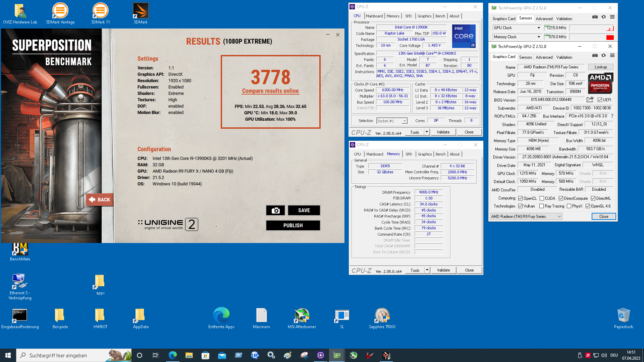The width and height of the screenshot is (644, 362).
Task: Open Bench tab in top CPU-Z window
Action: pyautogui.click(x=440, y=16)
